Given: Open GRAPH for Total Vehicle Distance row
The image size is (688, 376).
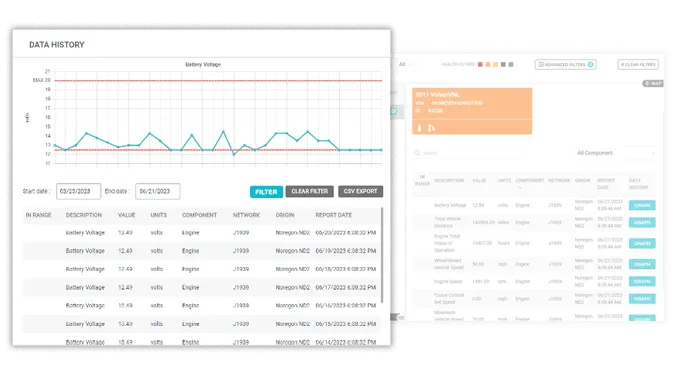Looking at the screenshot, I should (642, 222).
